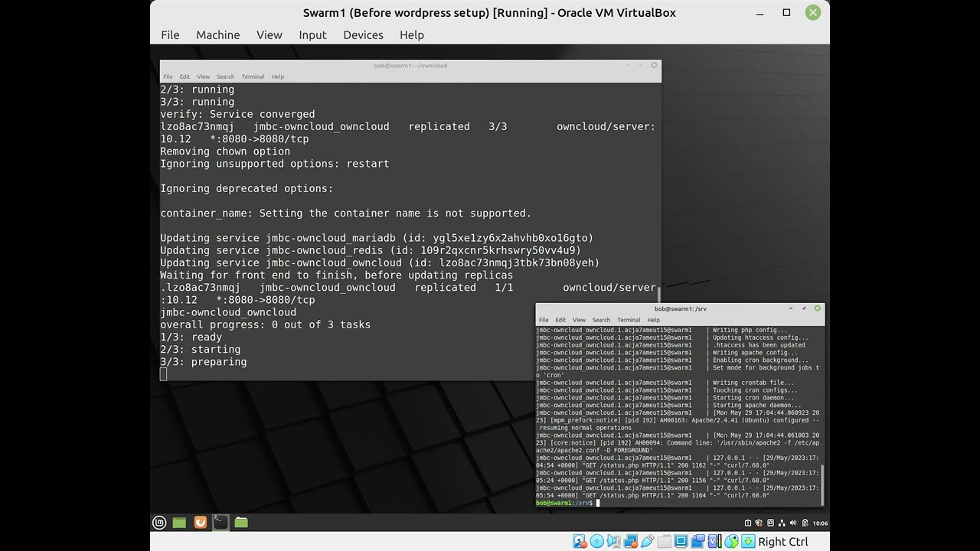Open Terminal menu in owncloud terminal window
This screenshot has width=980, height=551.
pos(253,77)
